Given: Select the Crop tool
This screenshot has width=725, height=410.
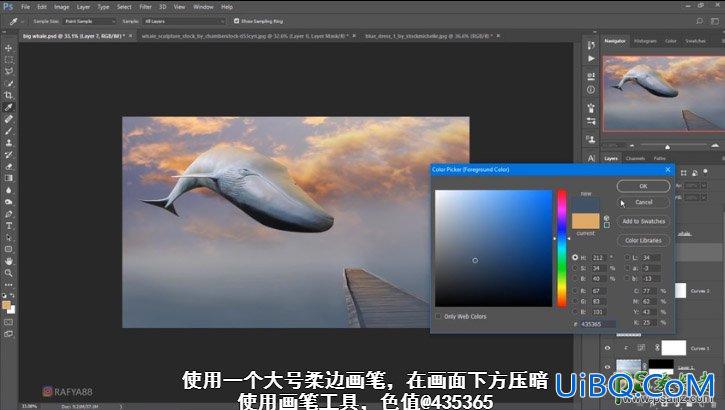Looking at the screenshot, I should click(8, 95).
